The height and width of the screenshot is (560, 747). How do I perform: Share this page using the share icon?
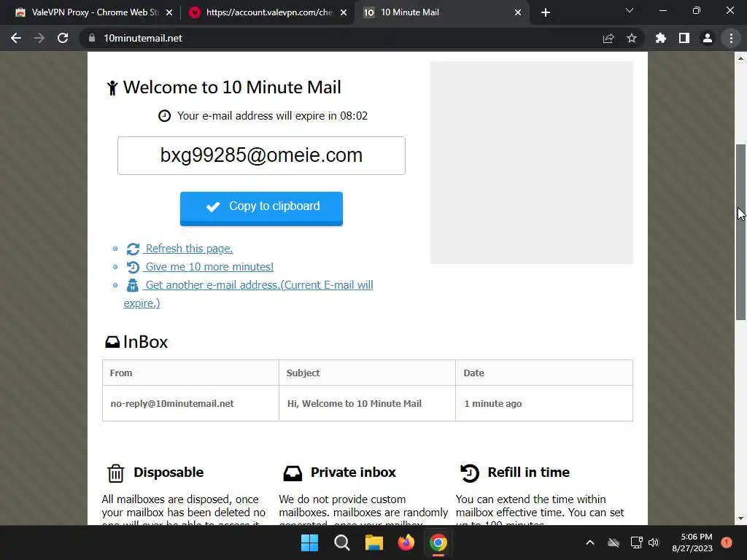pyautogui.click(x=608, y=38)
